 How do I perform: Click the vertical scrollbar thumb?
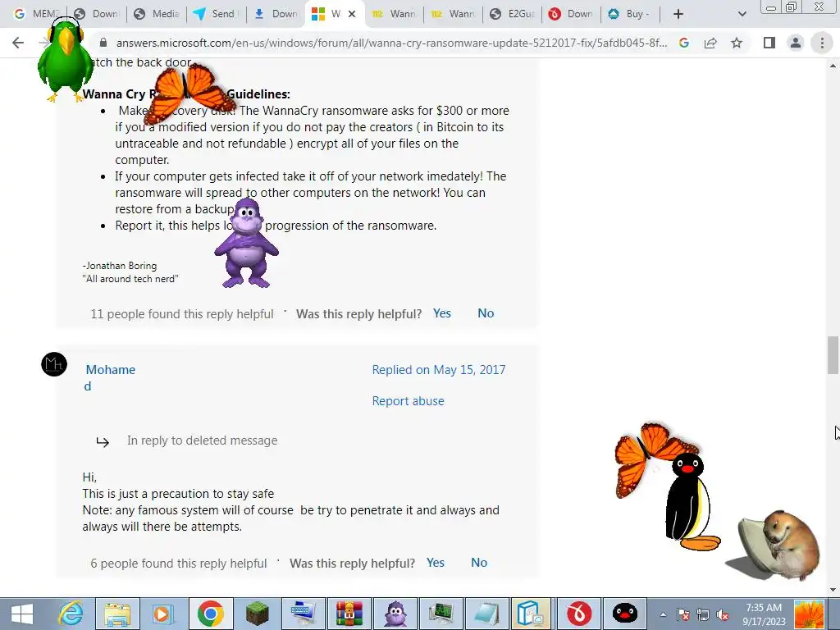coord(833,355)
